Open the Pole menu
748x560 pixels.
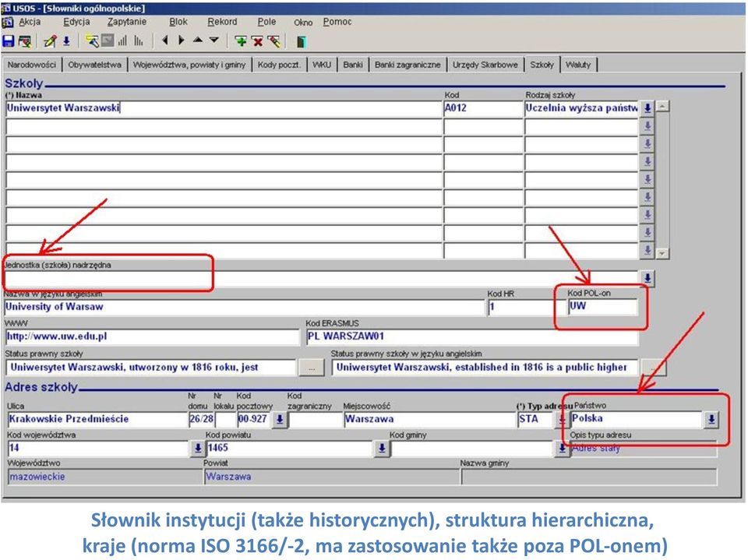pyautogui.click(x=266, y=22)
